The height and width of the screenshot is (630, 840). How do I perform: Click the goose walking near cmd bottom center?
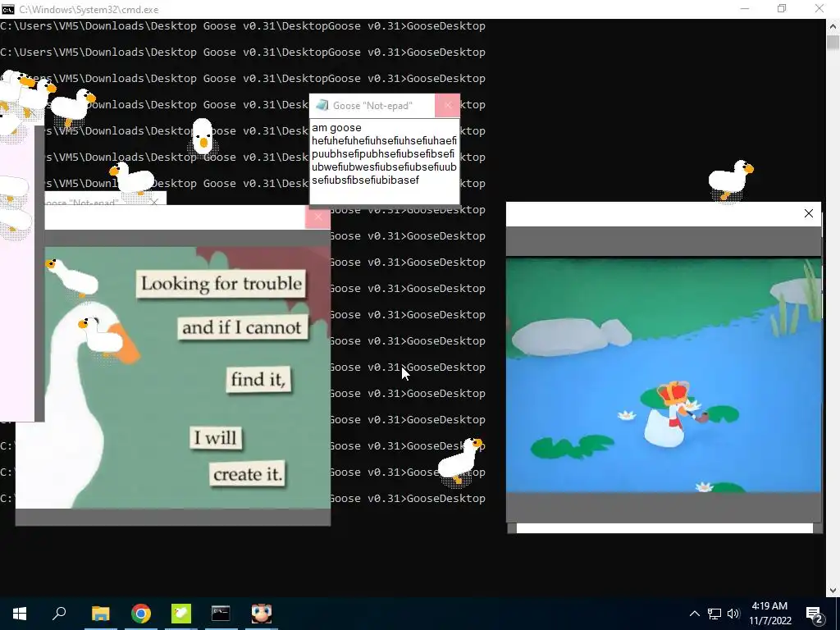tap(460, 462)
